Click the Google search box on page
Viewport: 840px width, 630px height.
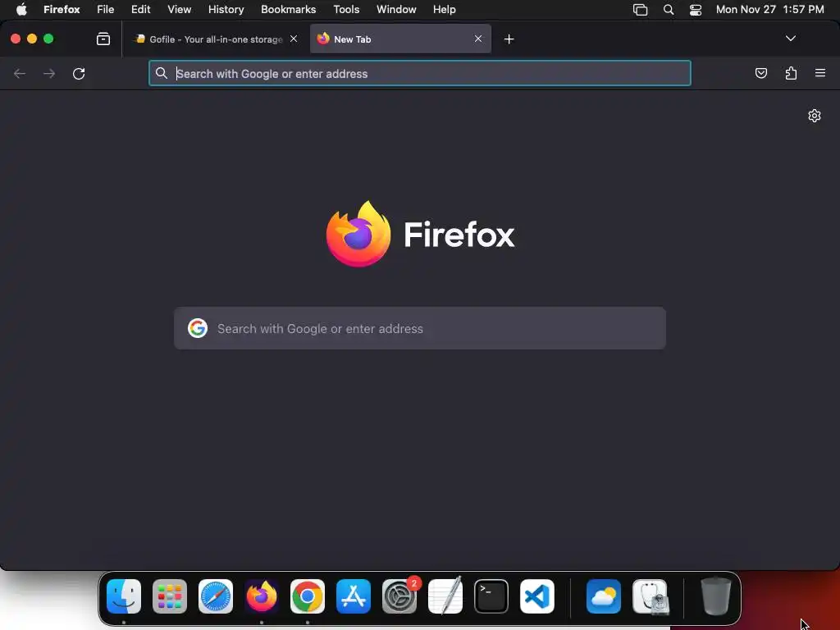click(420, 328)
